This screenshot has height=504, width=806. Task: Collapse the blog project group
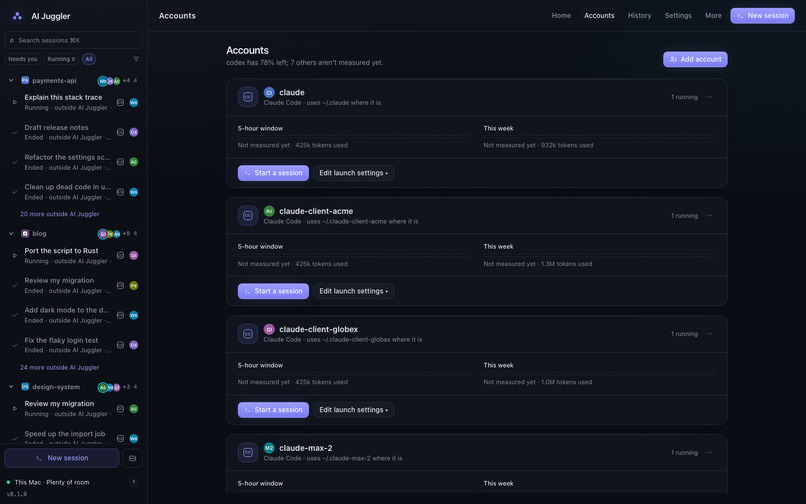click(11, 233)
